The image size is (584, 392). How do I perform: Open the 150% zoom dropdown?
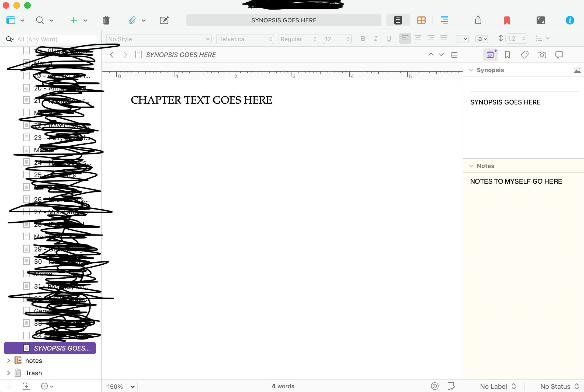[x=121, y=387]
